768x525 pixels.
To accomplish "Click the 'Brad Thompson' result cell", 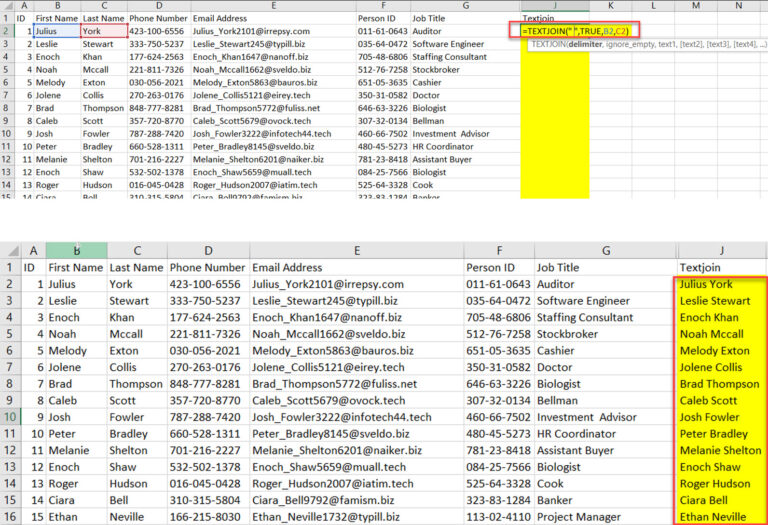I will (x=720, y=384).
